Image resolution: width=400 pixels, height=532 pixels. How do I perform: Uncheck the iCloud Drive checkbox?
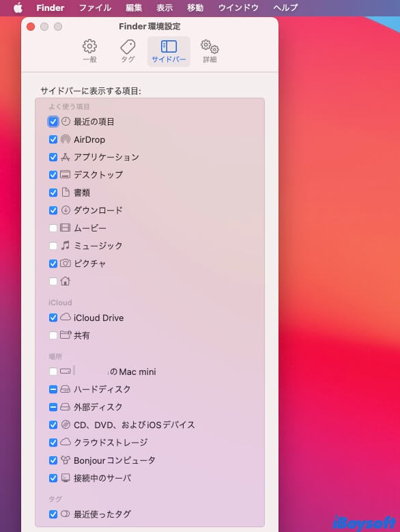[x=53, y=318]
